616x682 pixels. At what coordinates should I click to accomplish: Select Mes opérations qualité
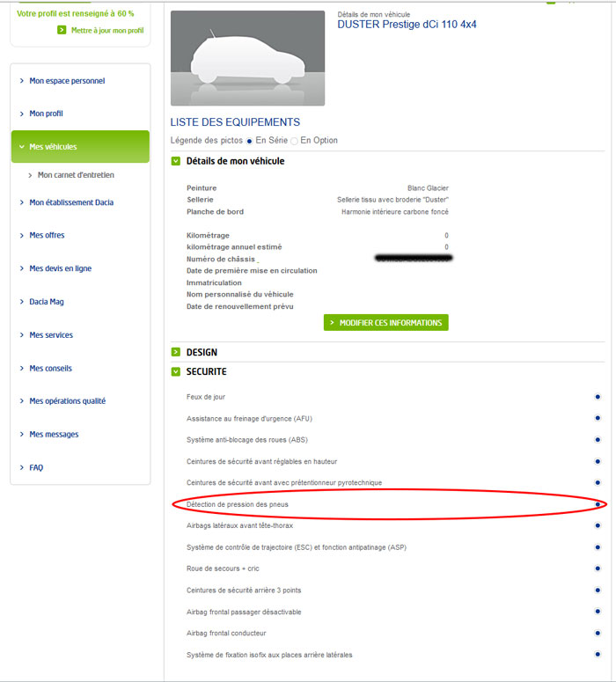pos(68,401)
